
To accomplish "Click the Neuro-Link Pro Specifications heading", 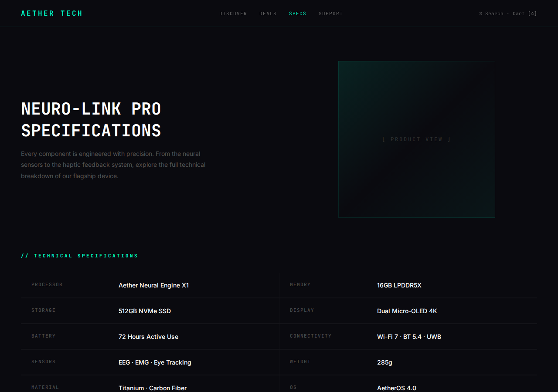I will [91, 120].
